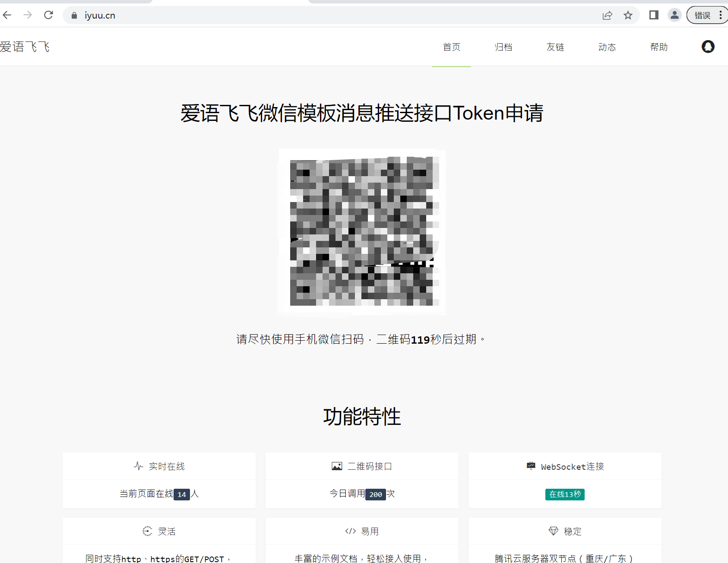Click the padlock site info icon
Viewport: 728px width, 563px height.
pos(74,16)
